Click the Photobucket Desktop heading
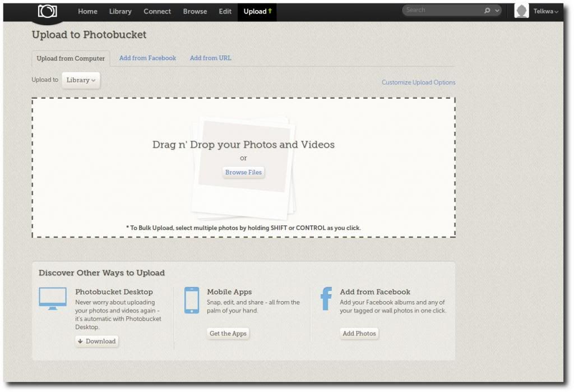 114,292
